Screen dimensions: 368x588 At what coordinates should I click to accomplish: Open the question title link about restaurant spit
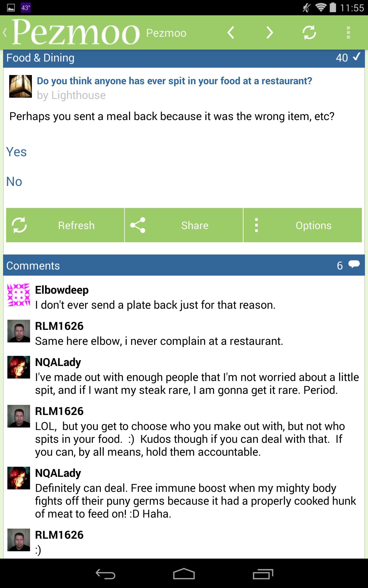point(174,81)
